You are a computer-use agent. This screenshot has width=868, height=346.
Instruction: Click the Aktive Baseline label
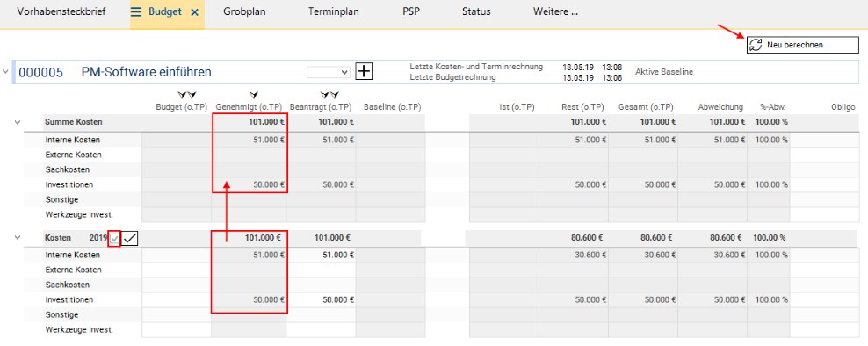[664, 72]
